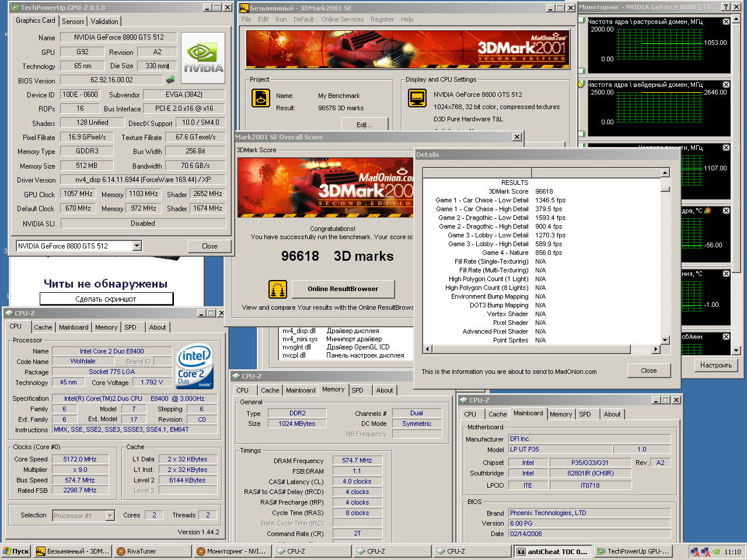Close the temperature graph showing -1.00
747x560 pixels.
pos(726,274)
